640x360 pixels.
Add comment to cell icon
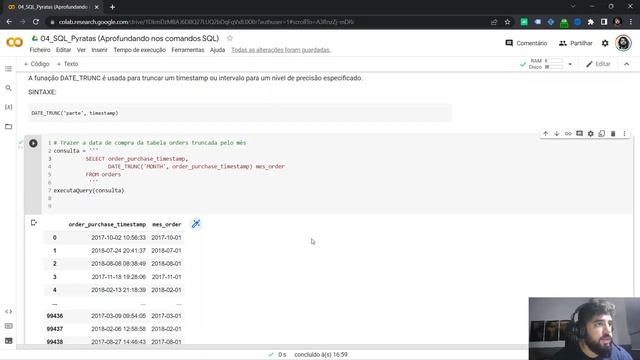pos(579,133)
